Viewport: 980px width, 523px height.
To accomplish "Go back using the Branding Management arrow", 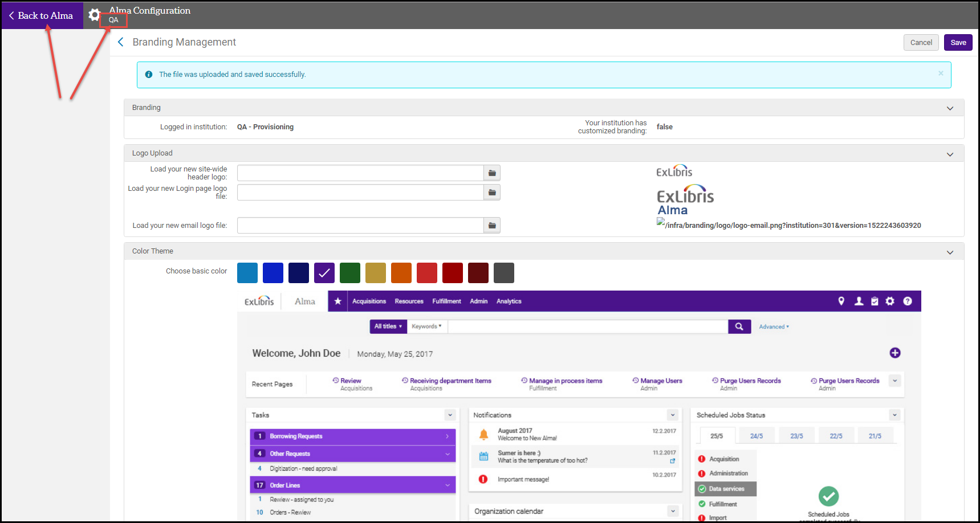I will click(x=120, y=42).
